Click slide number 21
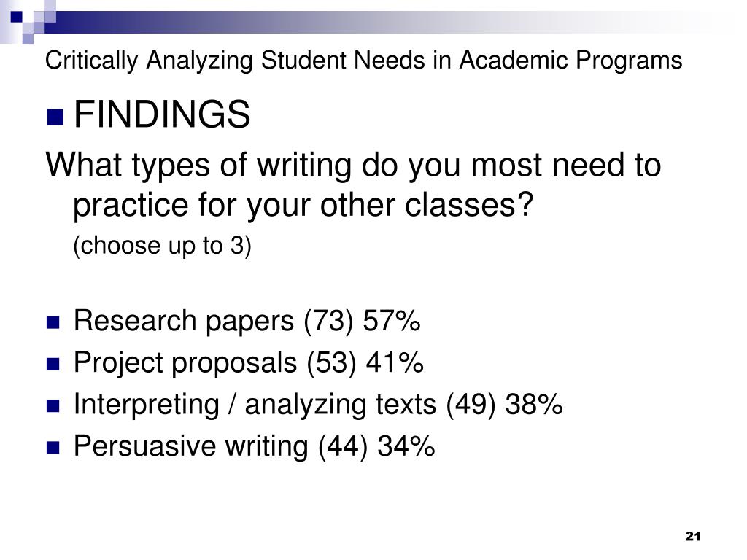Image resolution: width=747 pixels, height=560 pixels. tap(693, 536)
